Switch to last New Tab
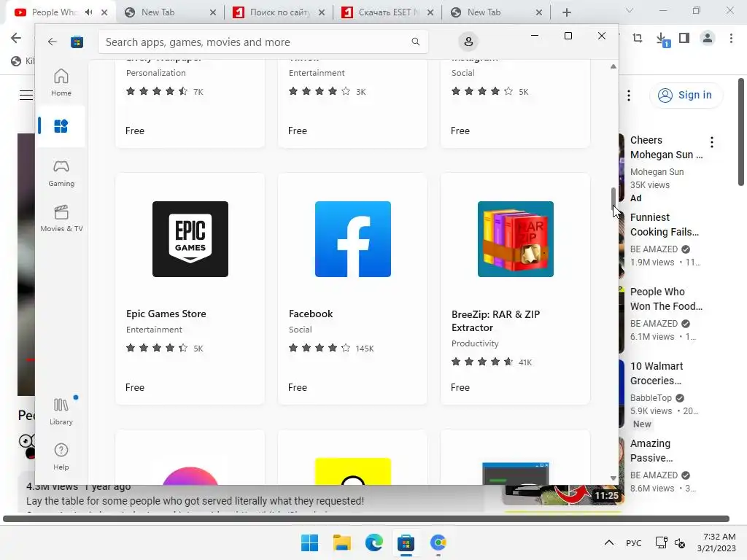This screenshot has height=560, width=747. [496, 12]
